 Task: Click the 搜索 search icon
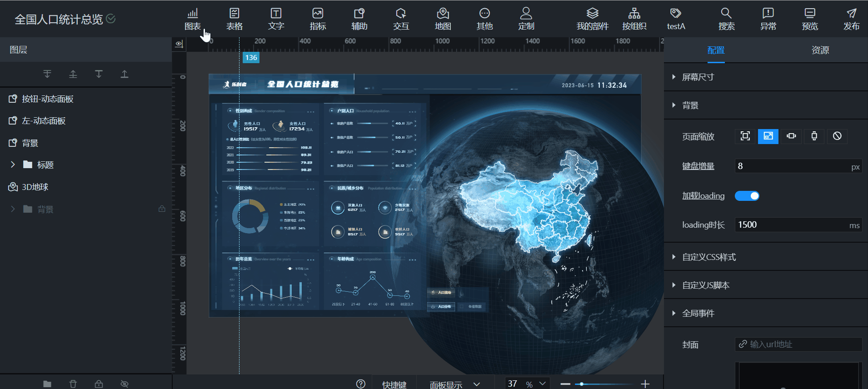[726, 19]
